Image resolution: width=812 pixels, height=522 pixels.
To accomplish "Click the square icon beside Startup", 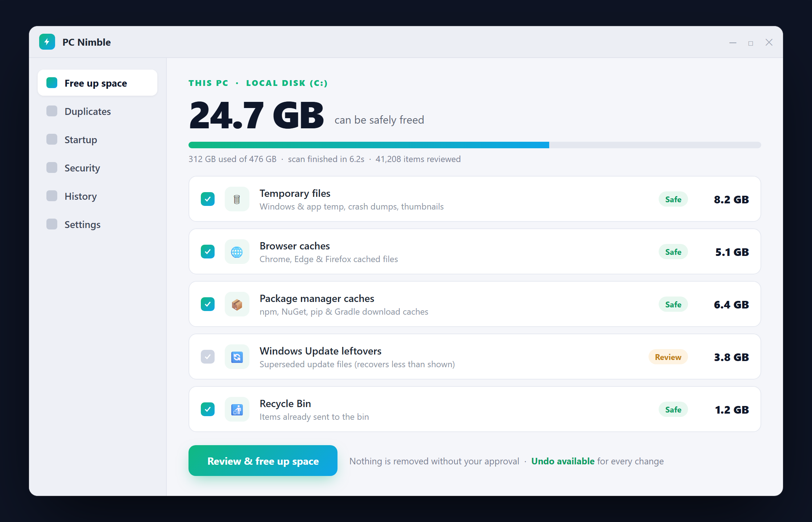I will 52,139.
